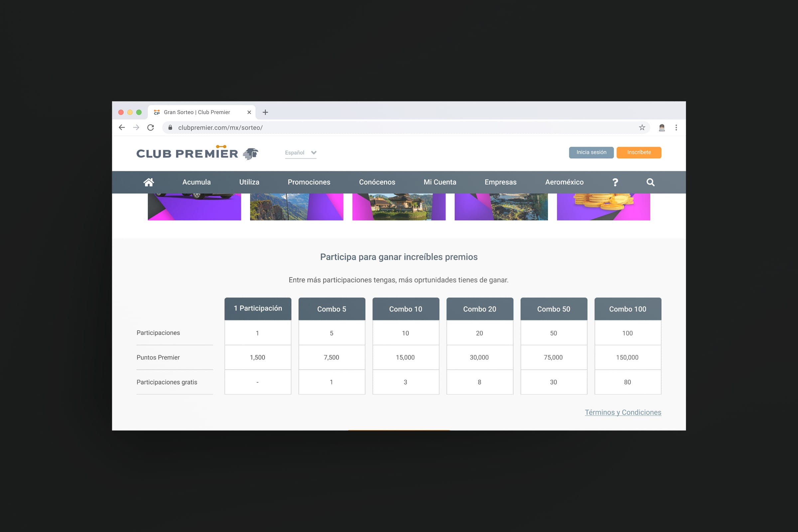Click the Participaciones gratis row label

coord(167,382)
